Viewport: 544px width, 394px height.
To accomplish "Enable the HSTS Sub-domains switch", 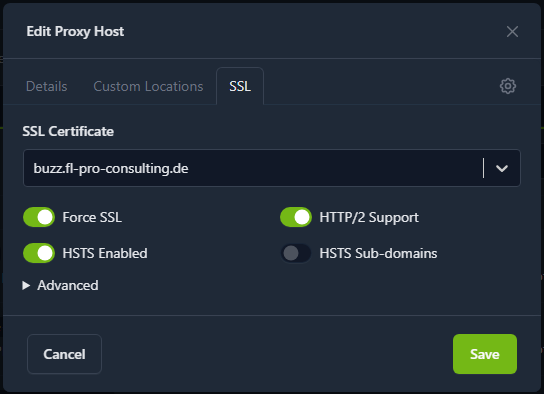I will pyautogui.click(x=296, y=253).
